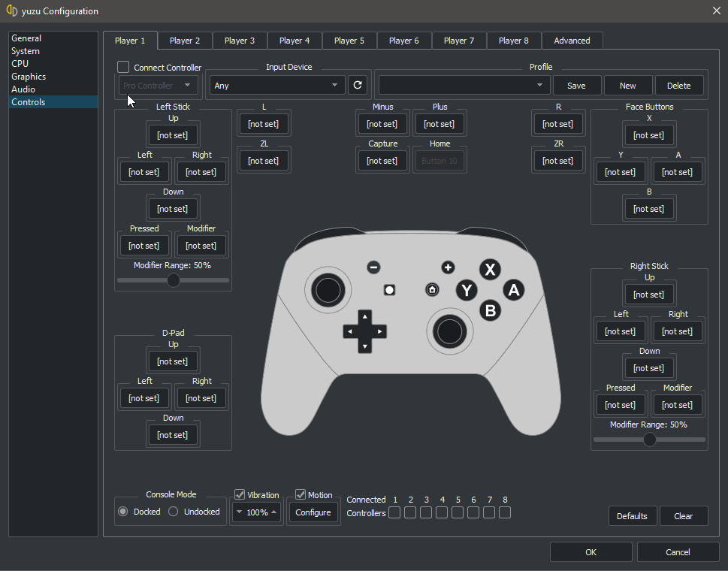Open the Advanced tab
The image size is (728, 571).
(572, 41)
